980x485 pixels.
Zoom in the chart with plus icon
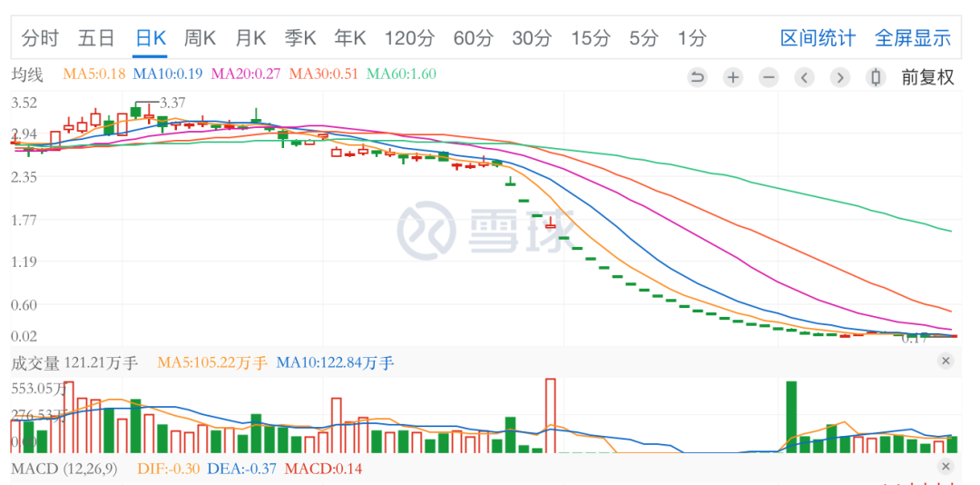click(733, 77)
